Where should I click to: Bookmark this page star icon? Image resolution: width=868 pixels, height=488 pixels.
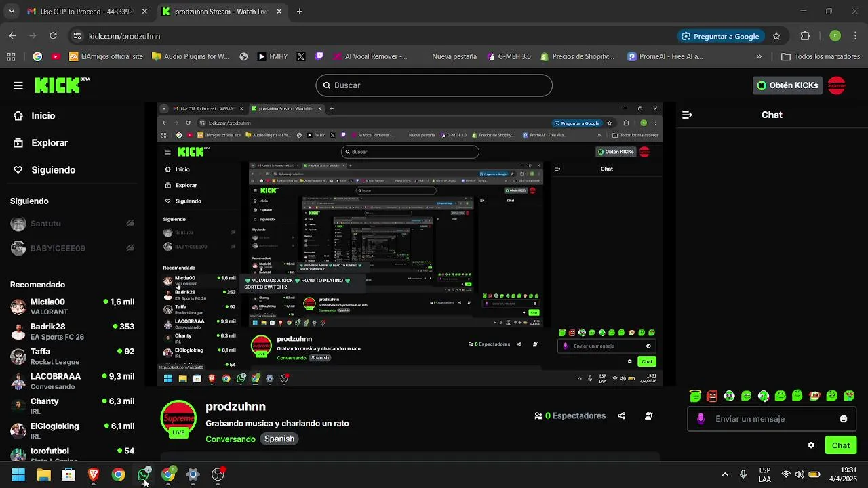tap(776, 36)
